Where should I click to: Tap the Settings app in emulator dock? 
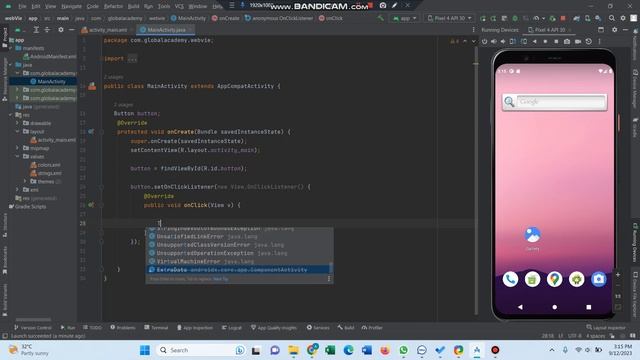coord(576,280)
